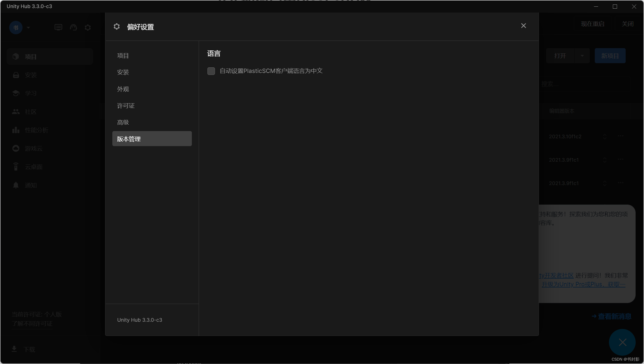Click 现在重启 button
Screen dimensions: 644x364
[592, 24]
